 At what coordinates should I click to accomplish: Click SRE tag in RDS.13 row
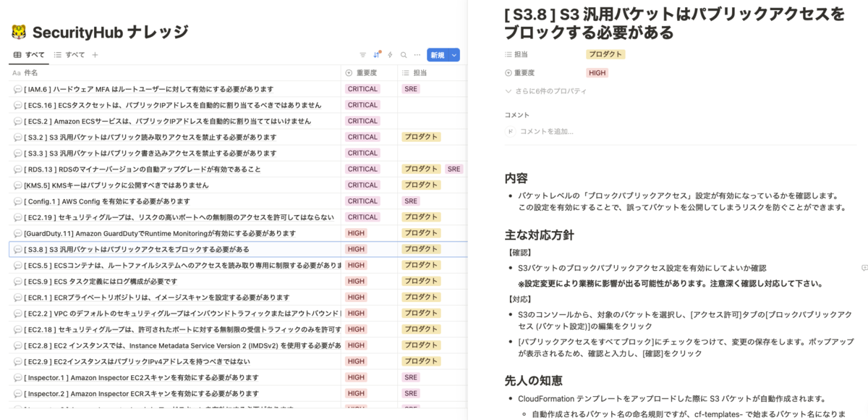[454, 169]
